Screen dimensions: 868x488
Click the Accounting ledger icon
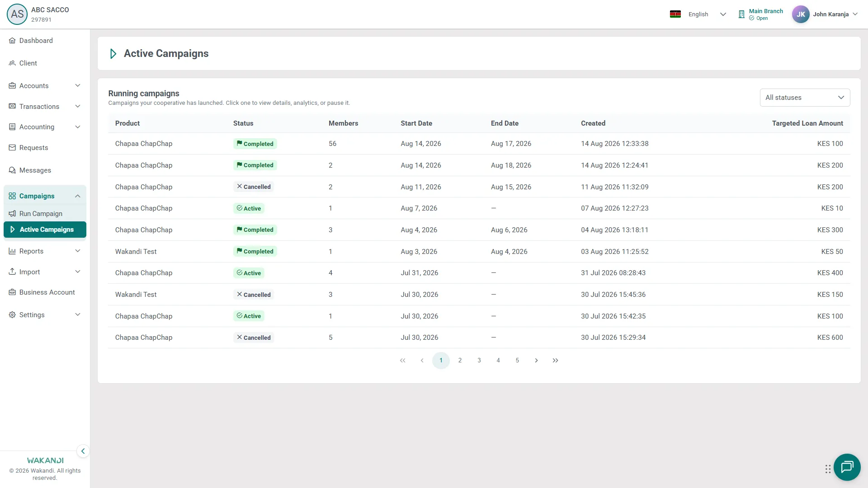[x=12, y=127]
